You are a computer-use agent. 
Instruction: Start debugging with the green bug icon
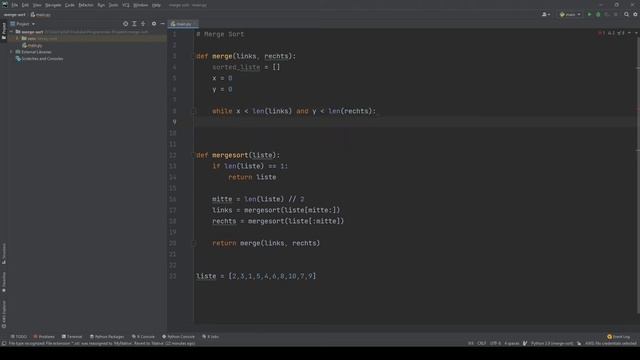[x=598, y=14]
